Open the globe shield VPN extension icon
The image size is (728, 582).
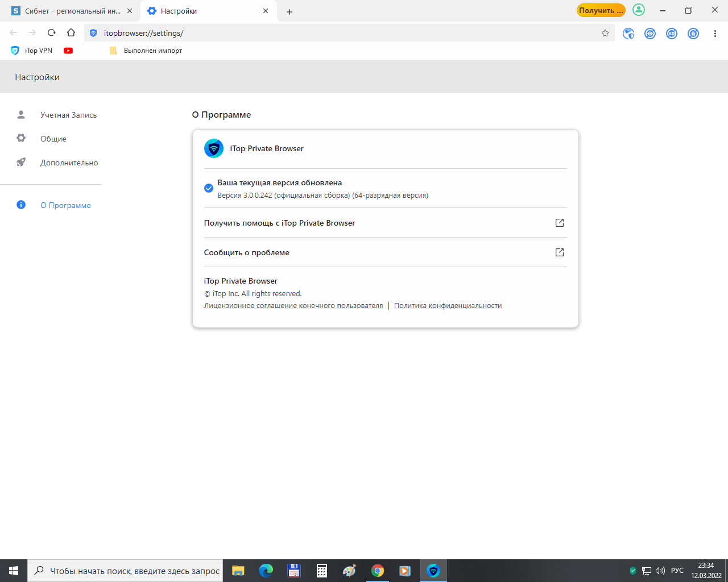(628, 34)
